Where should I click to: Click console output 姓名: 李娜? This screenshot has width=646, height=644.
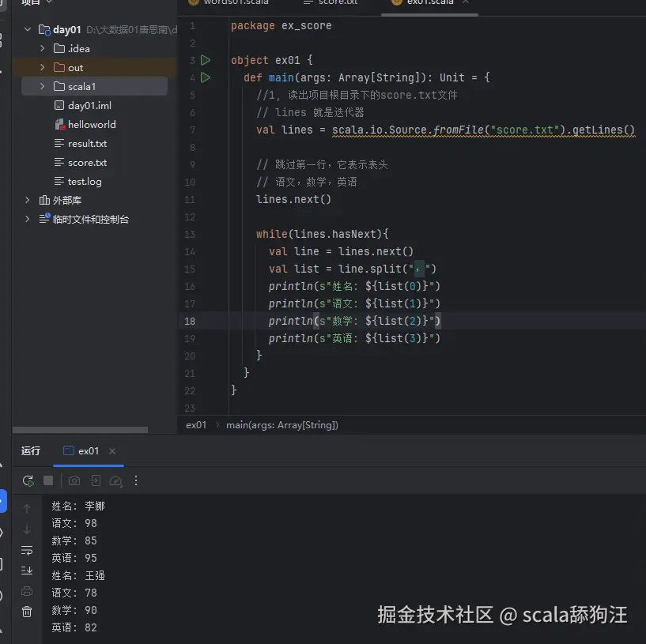tap(78, 506)
